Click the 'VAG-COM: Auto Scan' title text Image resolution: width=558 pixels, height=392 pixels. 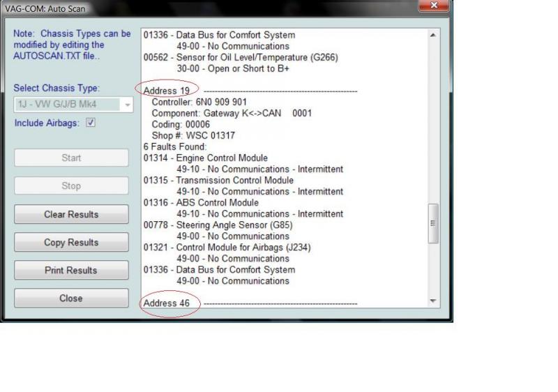click(45, 8)
